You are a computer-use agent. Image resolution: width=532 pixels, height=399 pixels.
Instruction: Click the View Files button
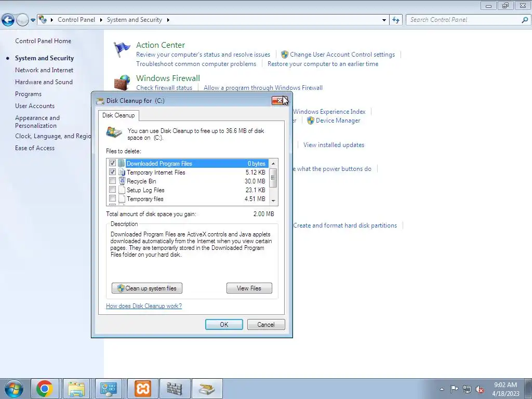click(x=249, y=288)
